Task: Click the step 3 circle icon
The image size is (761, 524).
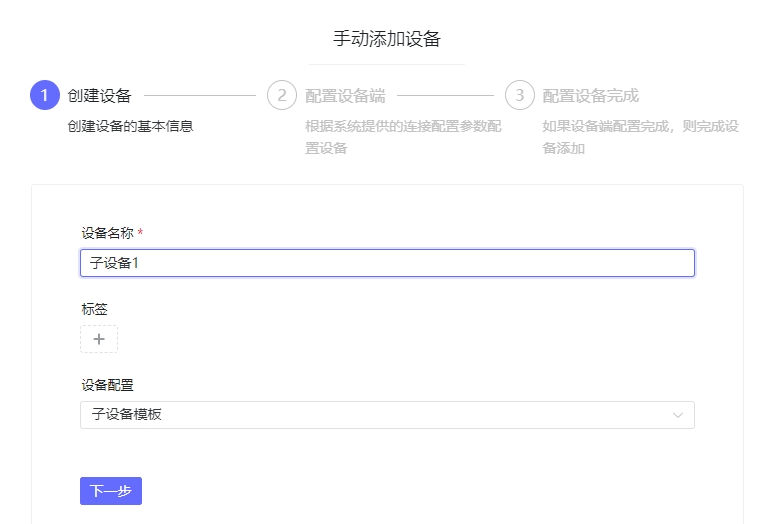Action: click(520, 95)
